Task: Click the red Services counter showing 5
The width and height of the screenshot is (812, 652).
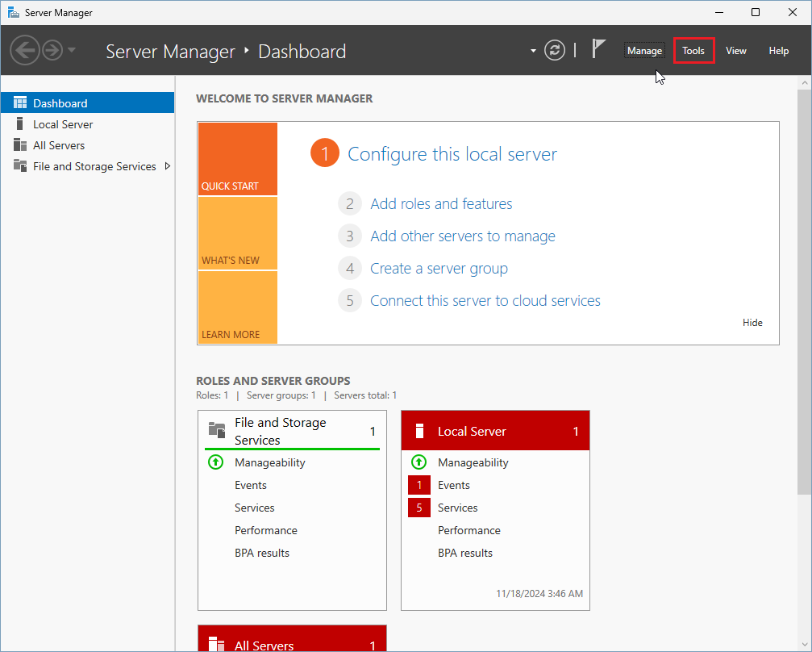Action: [418, 508]
